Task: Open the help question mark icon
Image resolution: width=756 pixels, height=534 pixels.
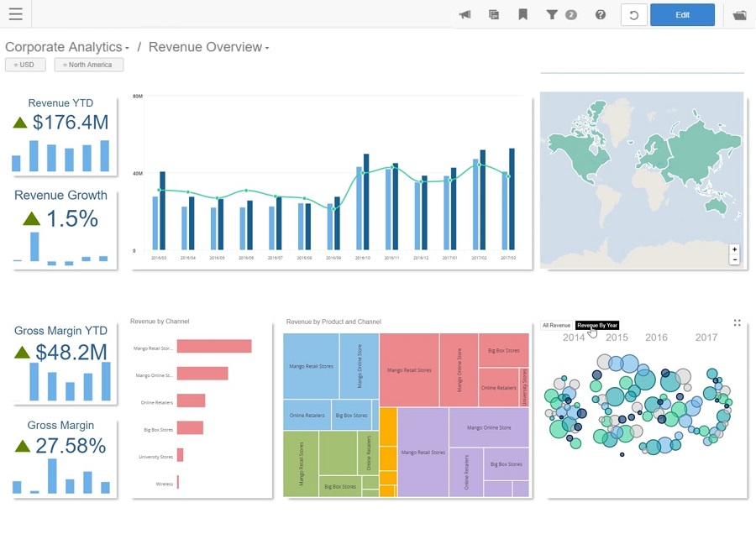Action: click(x=601, y=14)
